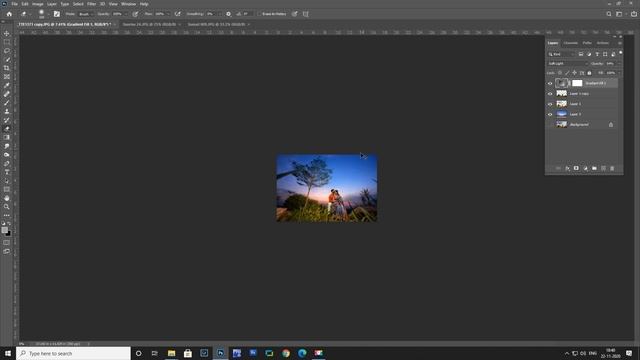Image resolution: width=640 pixels, height=360 pixels.
Task: Select the Eraser tool in toolbox
Action: click(x=7, y=129)
